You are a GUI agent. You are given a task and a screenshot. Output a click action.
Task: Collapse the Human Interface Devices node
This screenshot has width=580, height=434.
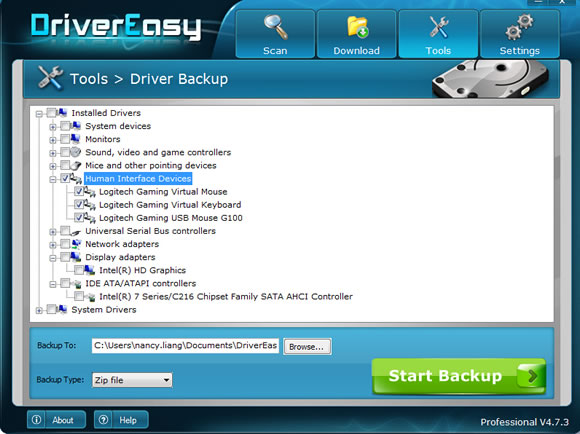point(53,179)
